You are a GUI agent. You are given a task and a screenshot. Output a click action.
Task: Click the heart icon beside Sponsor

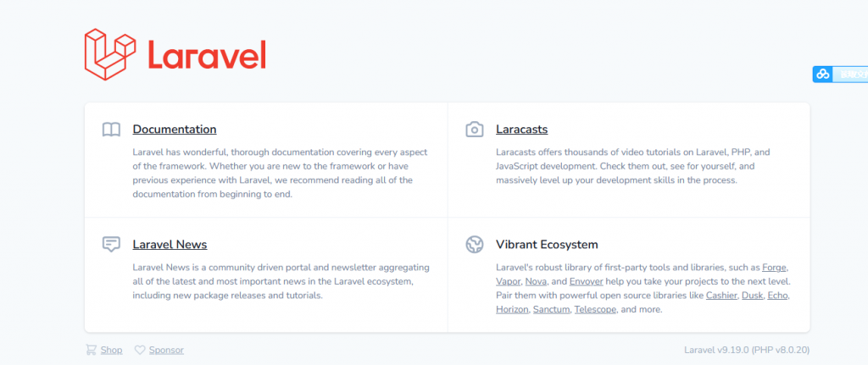140,350
